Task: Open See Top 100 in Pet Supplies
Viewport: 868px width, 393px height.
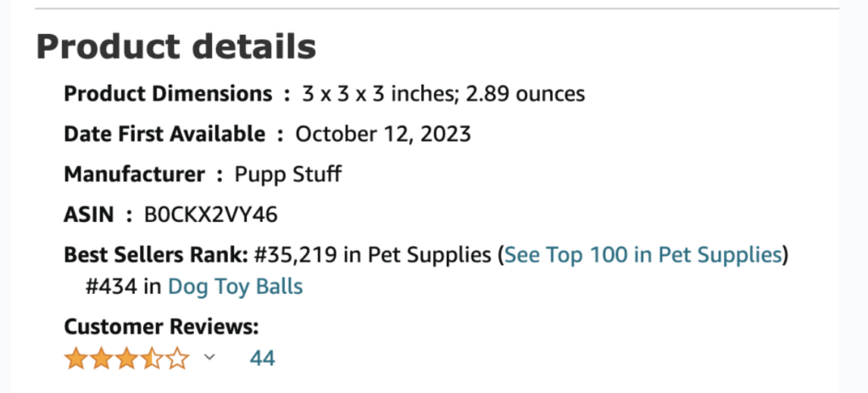Action: click(643, 255)
